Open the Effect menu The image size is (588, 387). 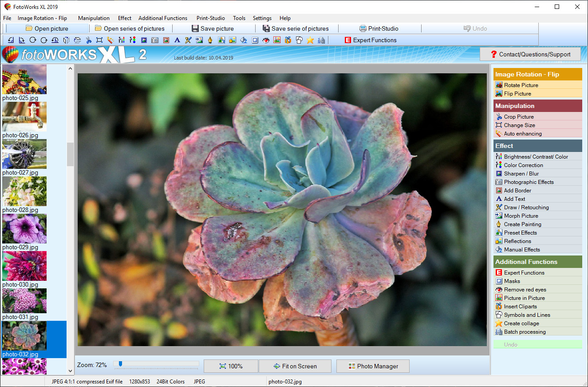[x=125, y=18]
